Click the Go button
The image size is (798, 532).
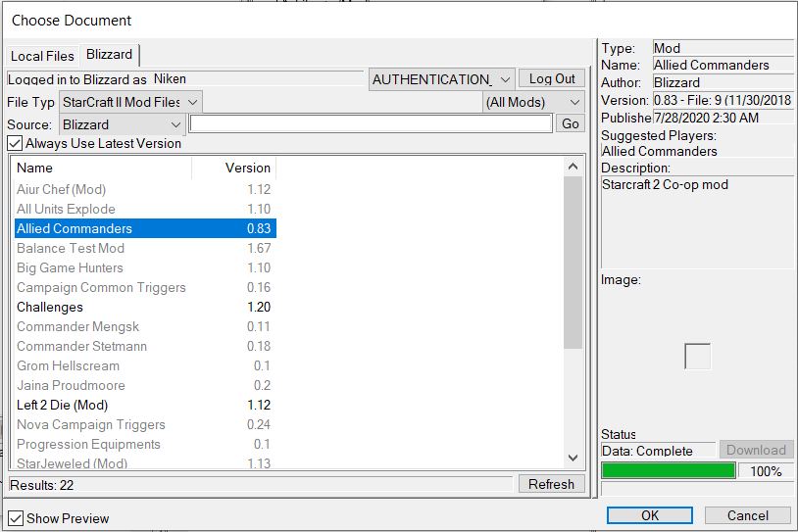[x=571, y=123]
